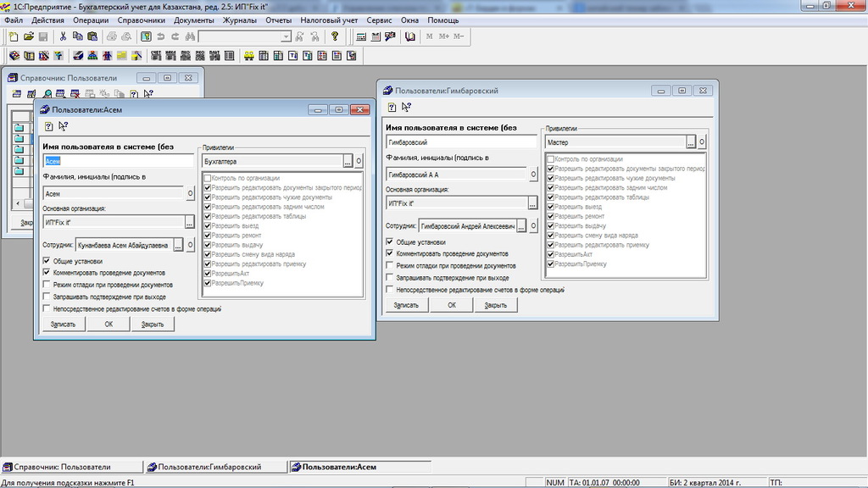Viewport: 868px width, 488px height.
Task: Click Закрыть in the Гимбаровский window
Action: tap(495, 305)
